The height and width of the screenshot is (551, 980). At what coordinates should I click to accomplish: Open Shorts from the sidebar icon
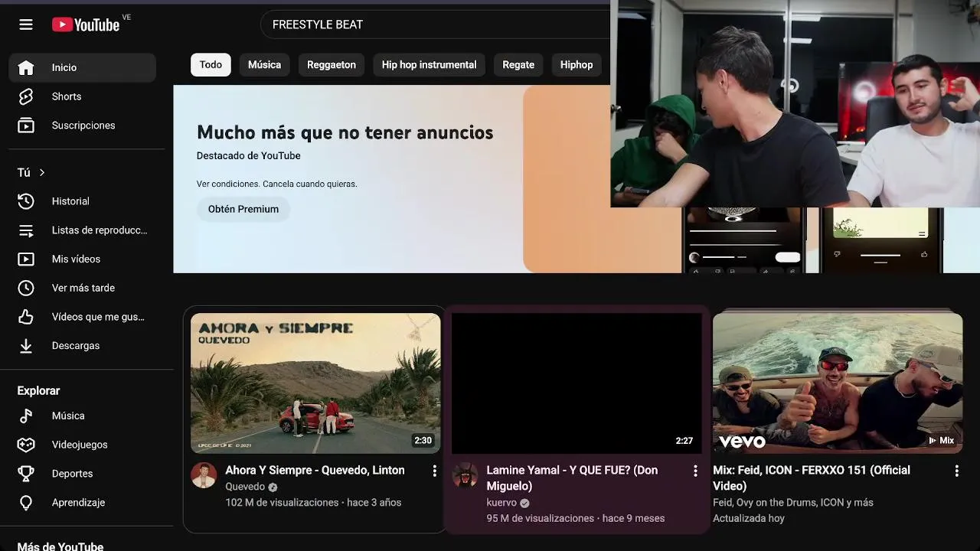26,96
